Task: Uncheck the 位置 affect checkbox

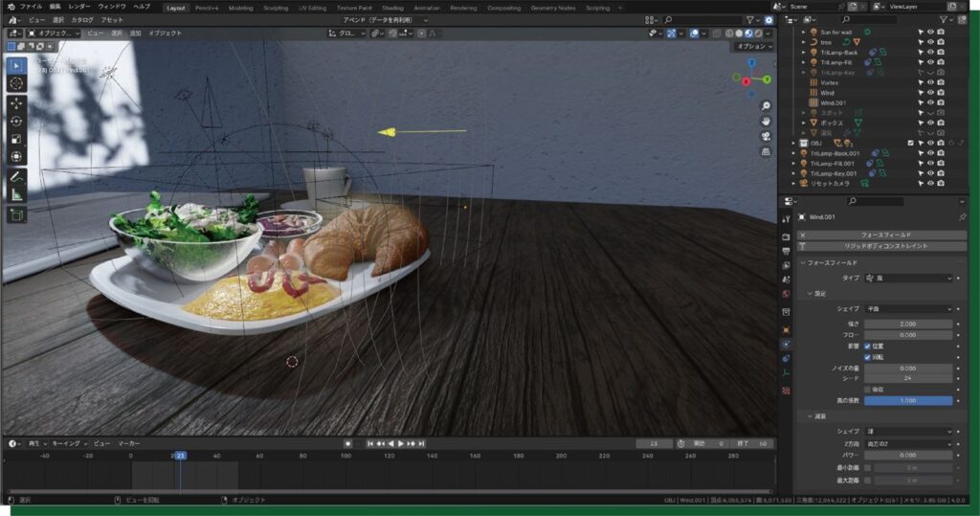Action: tap(867, 346)
